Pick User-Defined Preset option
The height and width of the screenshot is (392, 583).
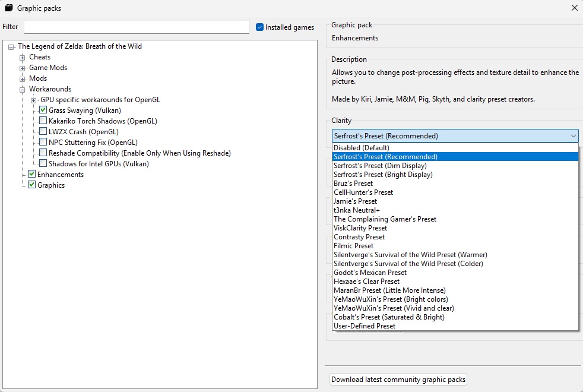(x=455, y=326)
